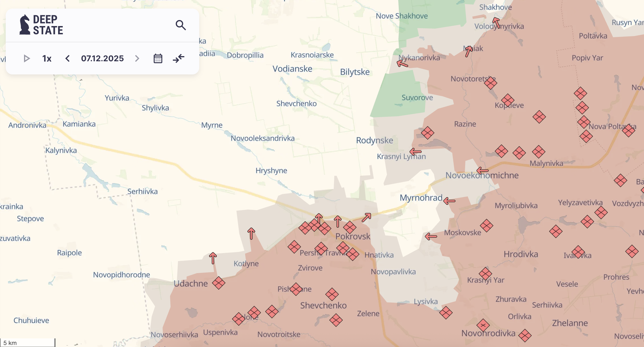Click the DeepState knight logo

click(25, 25)
